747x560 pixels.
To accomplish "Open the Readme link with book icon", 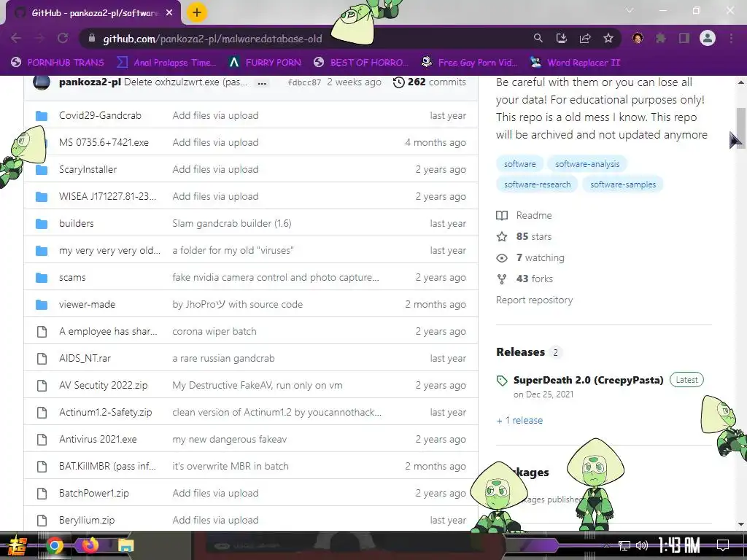I will coord(524,215).
